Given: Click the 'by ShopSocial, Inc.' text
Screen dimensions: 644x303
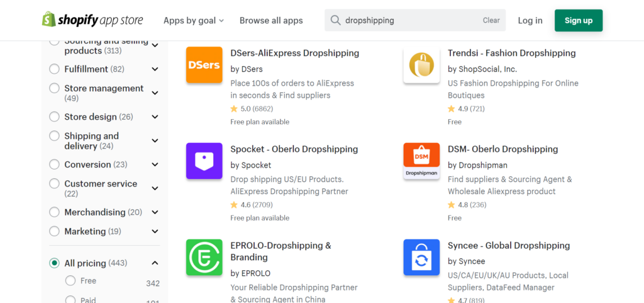Looking at the screenshot, I should [482, 69].
